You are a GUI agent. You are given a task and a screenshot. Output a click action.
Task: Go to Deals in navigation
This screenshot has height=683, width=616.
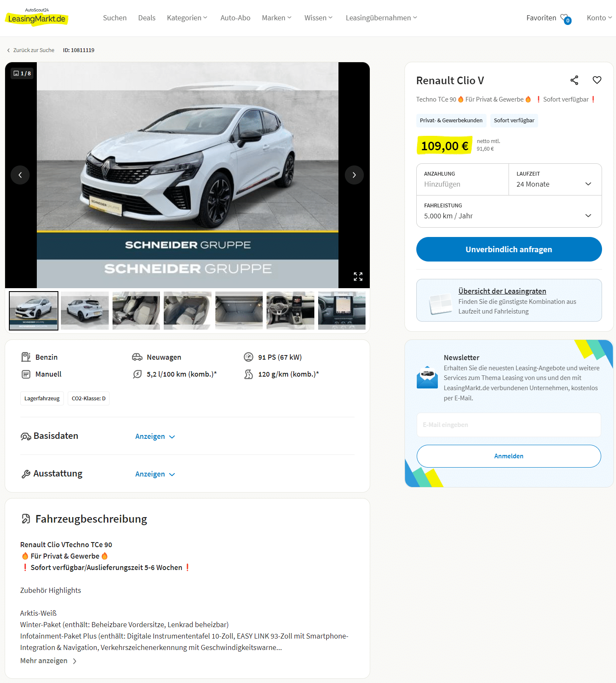(147, 18)
